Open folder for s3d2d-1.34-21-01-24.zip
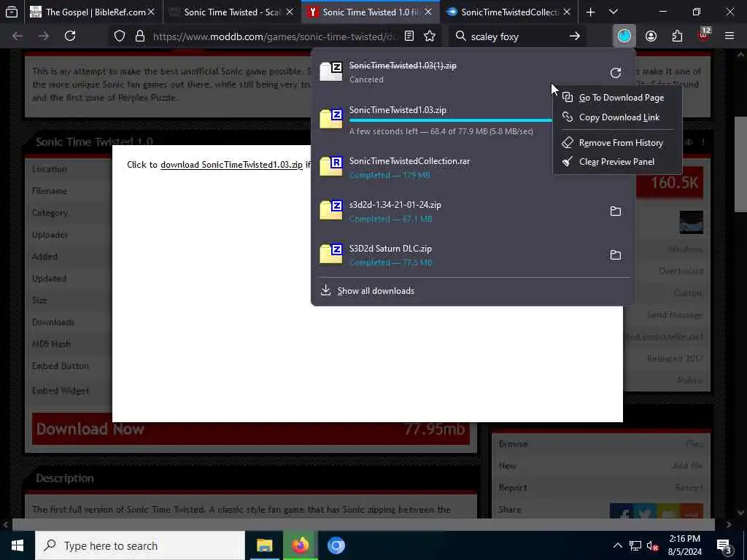Image resolution: width=747 pixels, height=560 pixels. [x=616, y=211]
